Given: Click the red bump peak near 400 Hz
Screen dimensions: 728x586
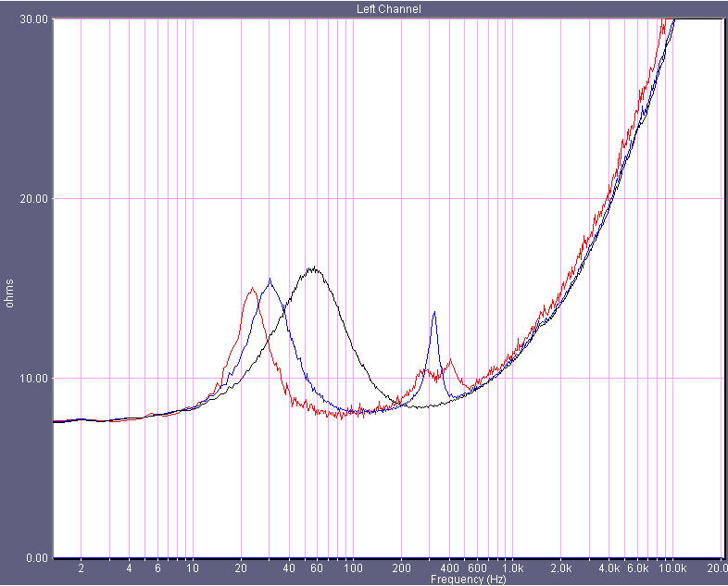Looking at the screenshot, I should (450, 360).
